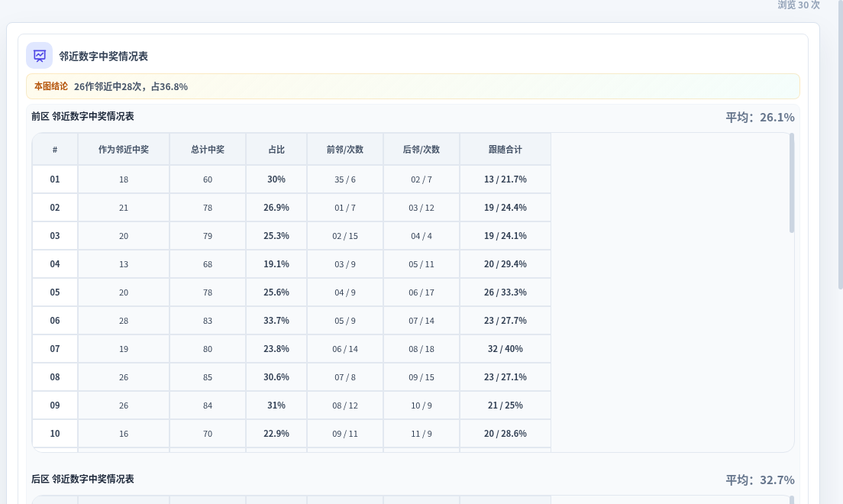The width and height of the screenshot is (843, 504).
Task: Click neighbor wins value 13 in row 04
Action: point(124,264)
